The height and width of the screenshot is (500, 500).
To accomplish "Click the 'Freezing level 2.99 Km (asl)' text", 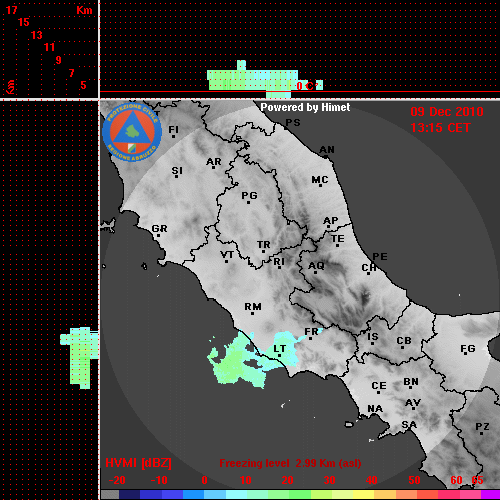I will click(x=290, y=463).
